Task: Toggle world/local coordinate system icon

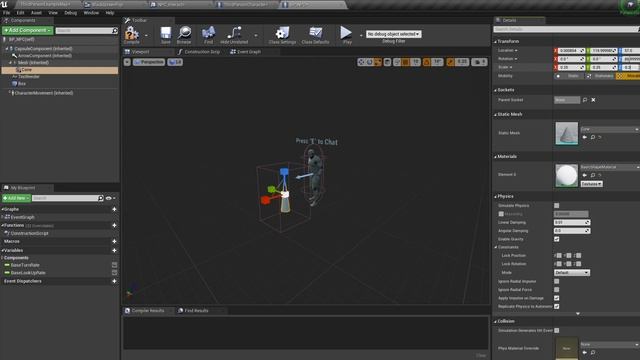Action: (x=387, y=62)
